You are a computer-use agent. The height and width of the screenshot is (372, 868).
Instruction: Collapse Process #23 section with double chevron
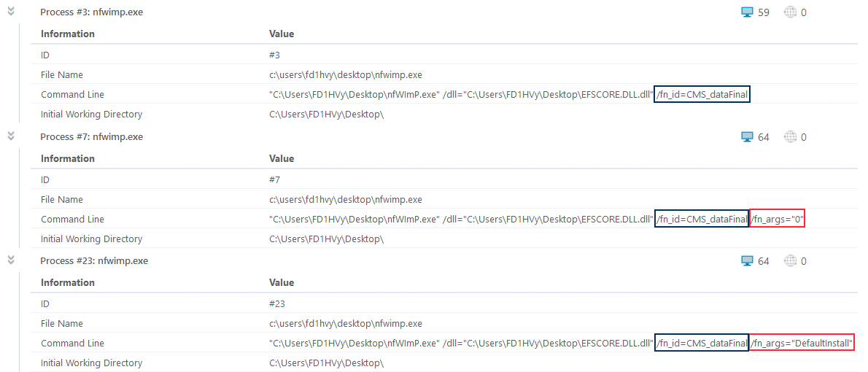click(x=11, y=260)
